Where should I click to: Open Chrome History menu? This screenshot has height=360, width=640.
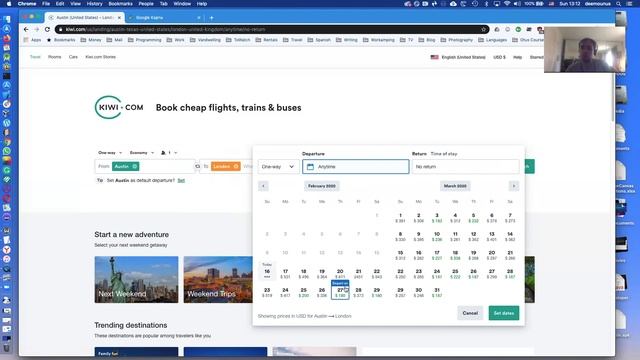[x=94, y=4]
